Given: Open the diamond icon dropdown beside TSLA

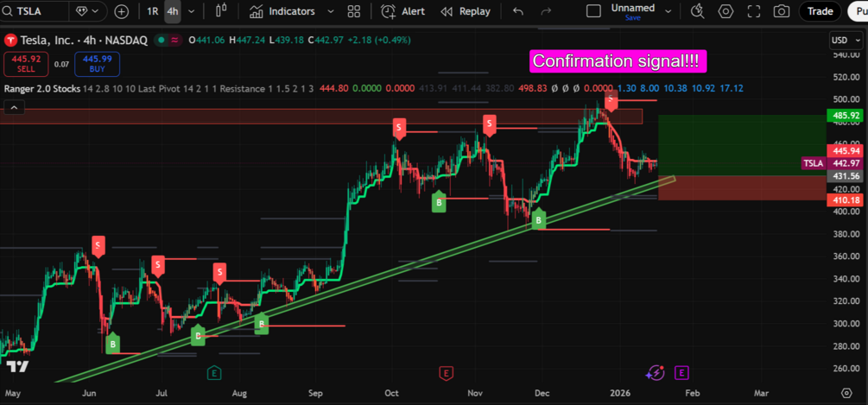Looking at the screenshot, I should (88, 11).
